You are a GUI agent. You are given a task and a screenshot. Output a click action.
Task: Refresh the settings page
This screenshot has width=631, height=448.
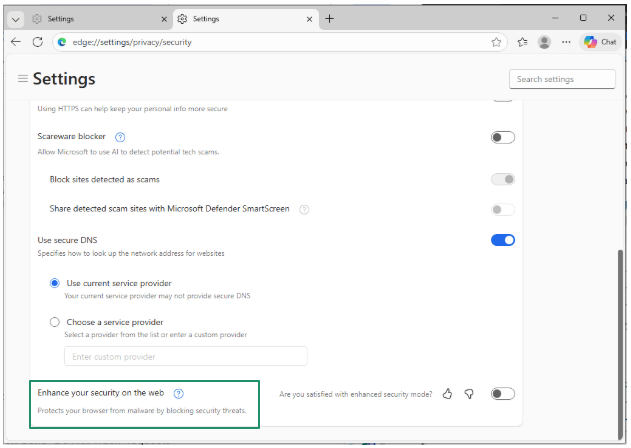coord(38,42)
